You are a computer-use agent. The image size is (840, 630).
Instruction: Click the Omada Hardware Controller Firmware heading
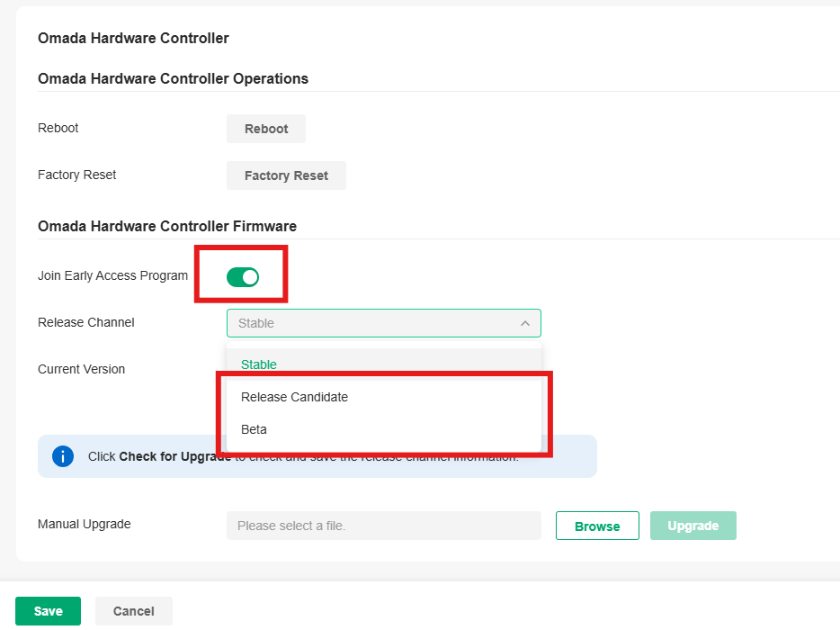pyautogui.click(x=167, y=226)
